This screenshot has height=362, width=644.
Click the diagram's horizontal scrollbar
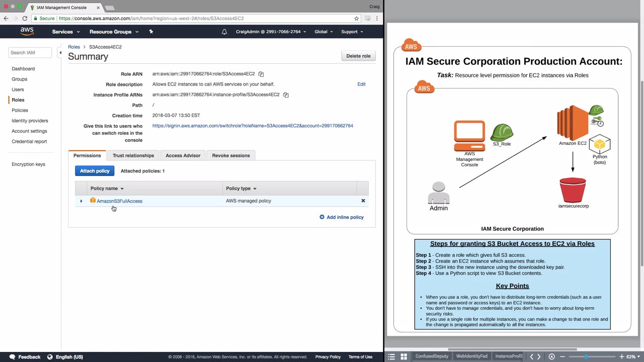coord(512,349)
